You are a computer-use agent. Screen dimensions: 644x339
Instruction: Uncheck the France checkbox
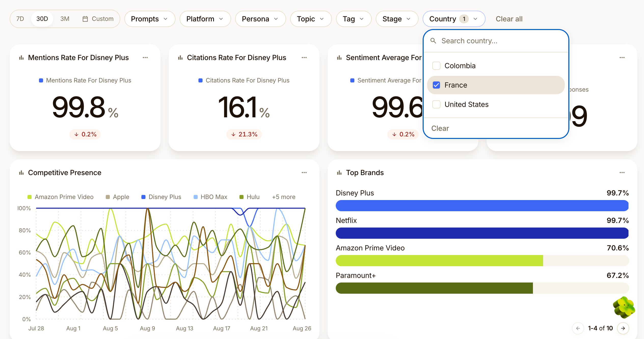click(436, 85)
